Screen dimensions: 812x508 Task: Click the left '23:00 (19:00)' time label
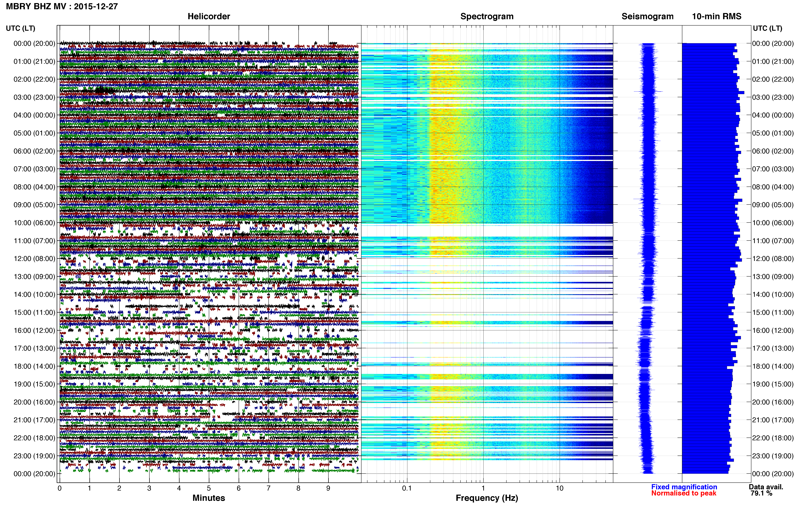pos(34,456)
